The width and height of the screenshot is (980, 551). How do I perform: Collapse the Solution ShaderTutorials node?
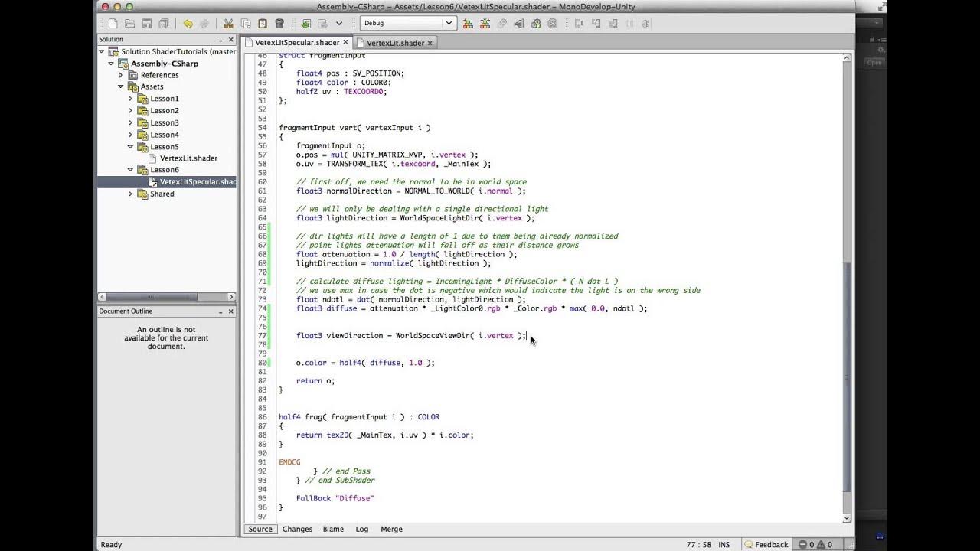[x=102, y=51]
